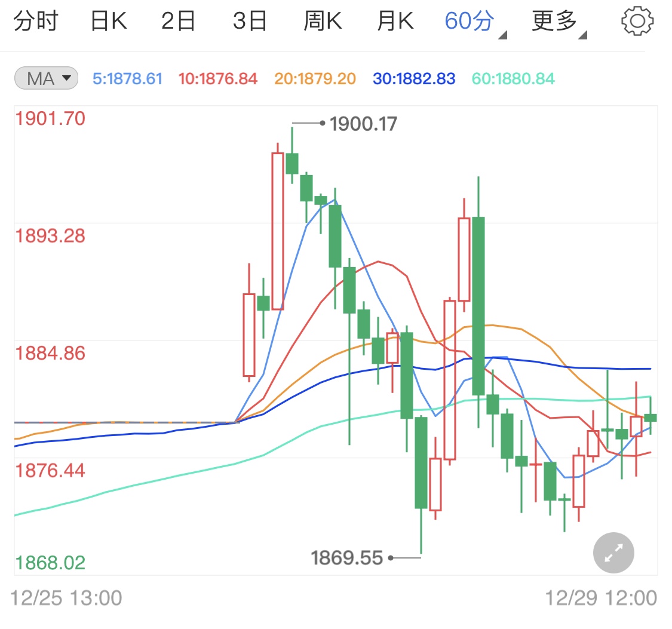This screenshot has height=629, width=672.
Task: Switch to the 日K daily tab
Action: coord(109,20)
